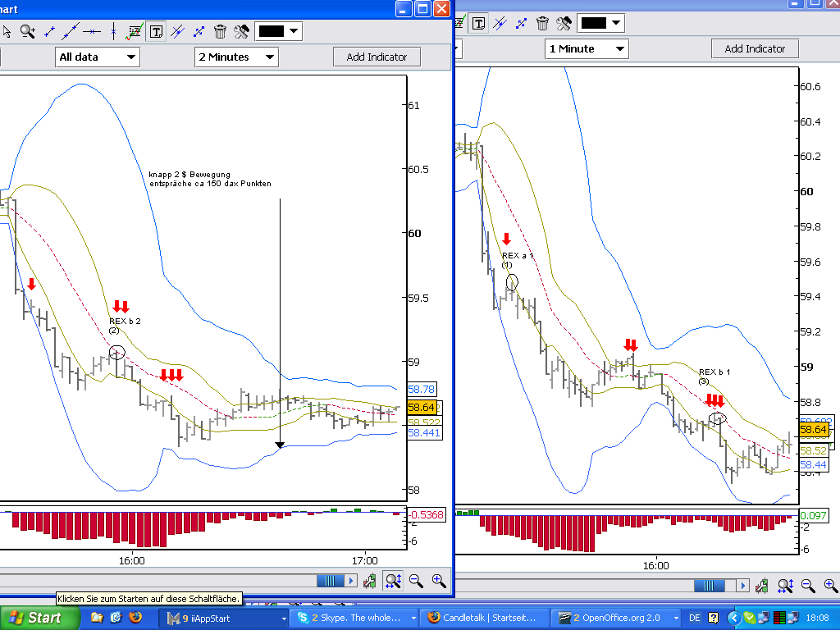Open black color picker in left toolbar
The height and width of the screenshot is (630, 840).
click(x=279, y=32)
